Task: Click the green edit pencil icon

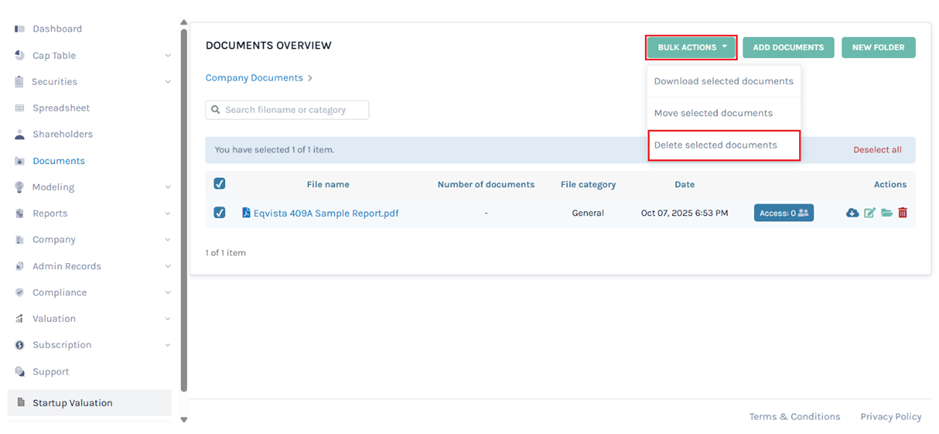Action: [869, 213]
